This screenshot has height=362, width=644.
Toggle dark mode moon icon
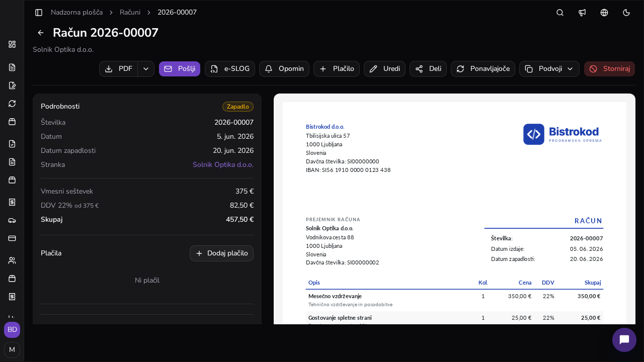click(x=626, y=13)
